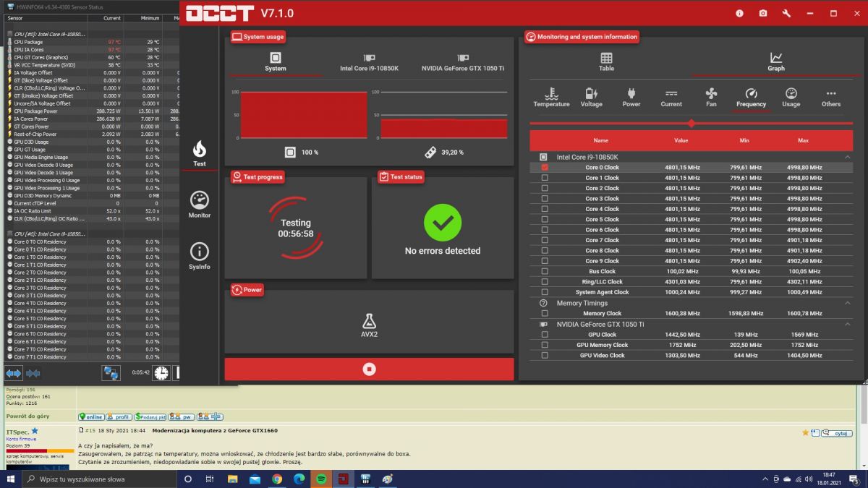Uncheck the Core 0 Clock checkbox
This screenshot has width=868, height=488.
pyautogui.click(x=545, y=168)
